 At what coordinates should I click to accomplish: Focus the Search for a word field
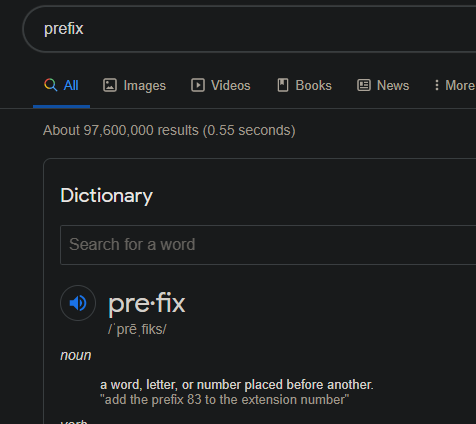click(x=268, y=245)
